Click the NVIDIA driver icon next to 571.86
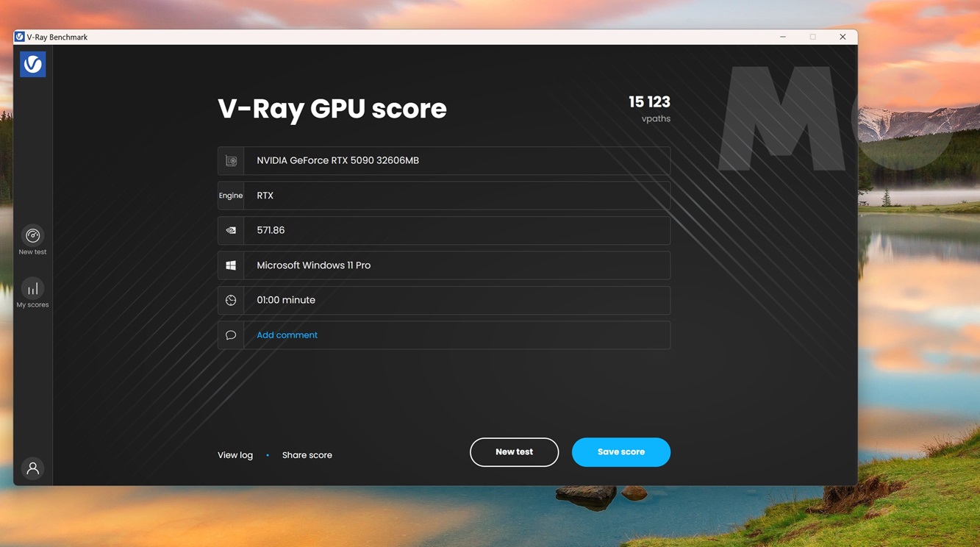 click(231, 231)
